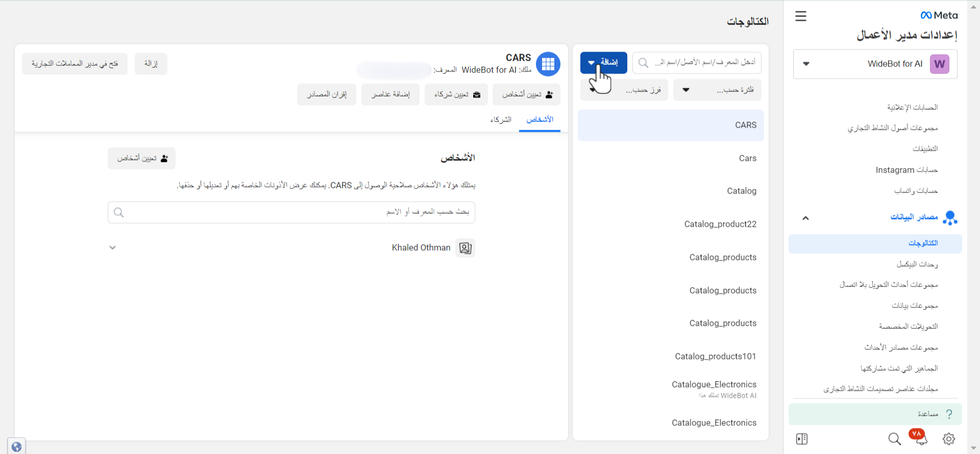
Task: Open الحسابات الإعلانية in sidebar
Action: [912, 107]
